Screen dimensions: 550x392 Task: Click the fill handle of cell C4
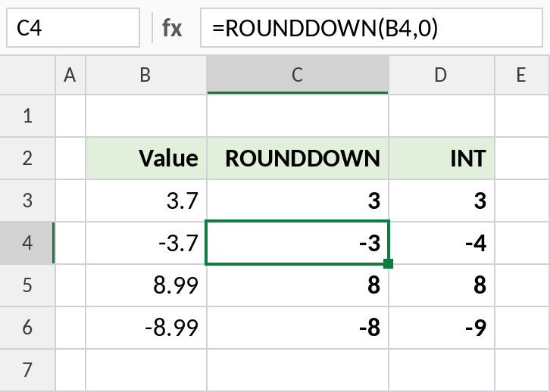coord(388,263)
